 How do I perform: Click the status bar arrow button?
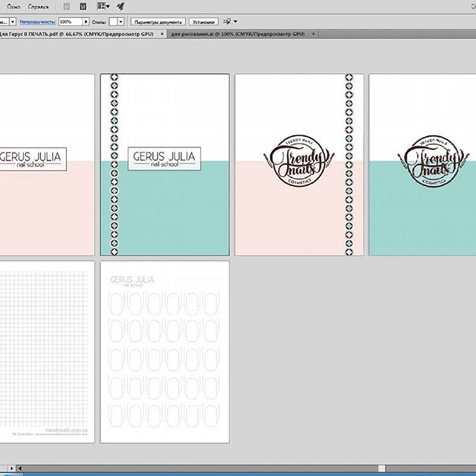tap(12, 469)
